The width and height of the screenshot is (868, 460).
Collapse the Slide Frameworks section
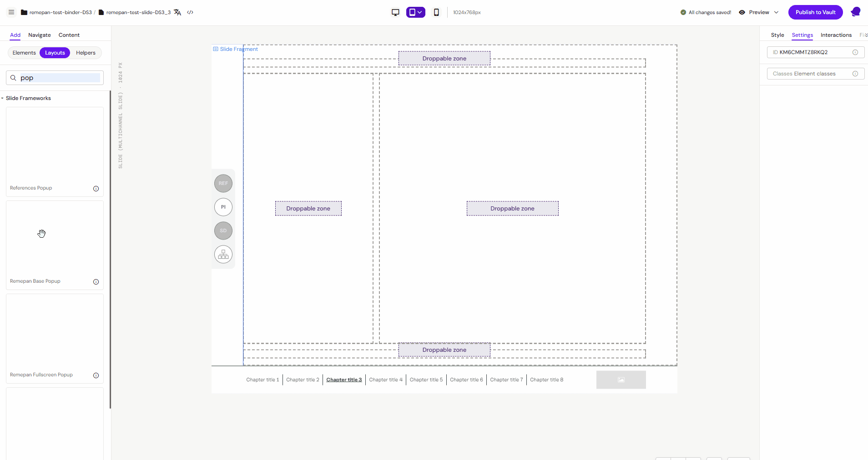(x=2, y=98)
